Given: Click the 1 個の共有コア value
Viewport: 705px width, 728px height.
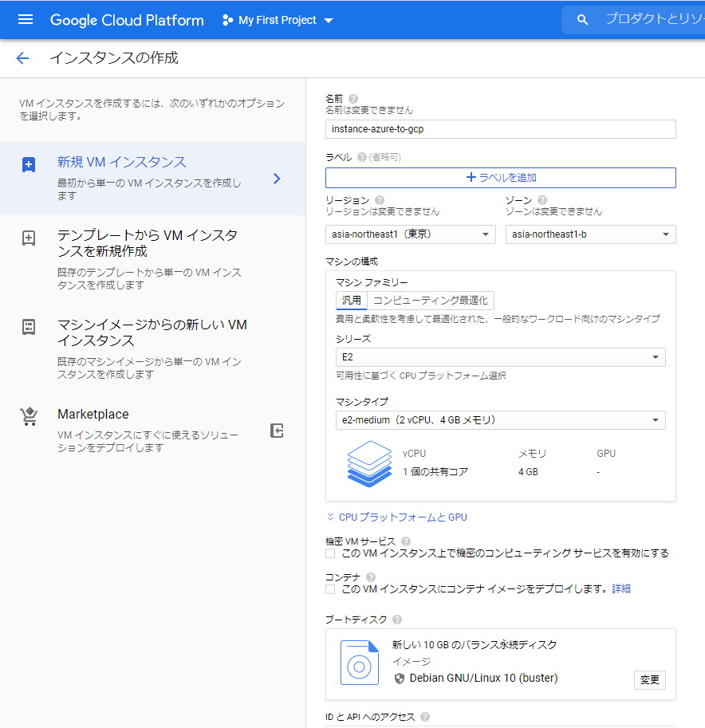Looking at the screenshot, I should coord(435,472).
